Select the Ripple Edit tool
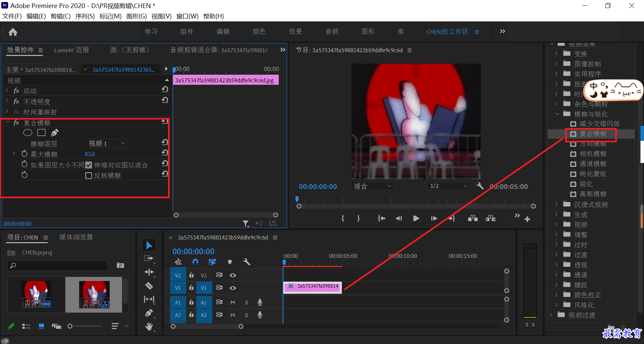Screen dimensions: 644x344 tap(149, 272)
